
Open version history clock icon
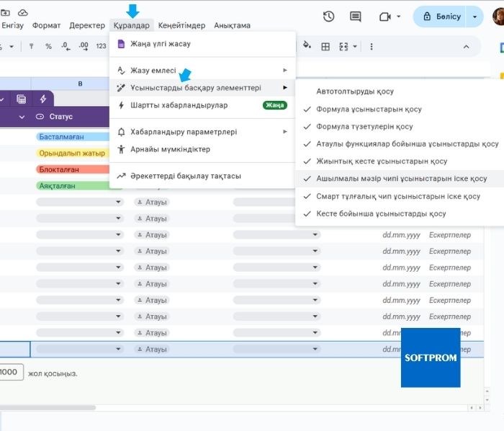coord(329,17)
